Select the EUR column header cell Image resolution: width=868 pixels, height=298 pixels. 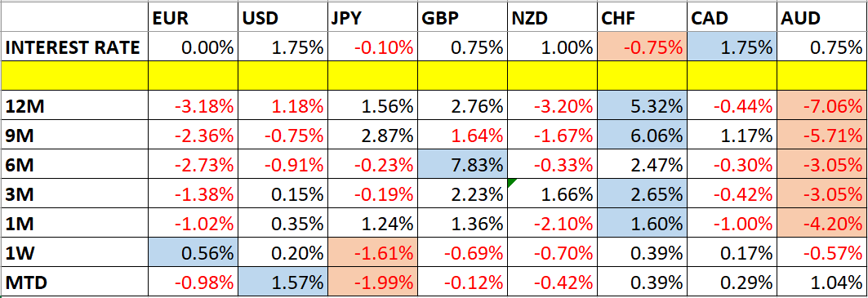click(x=194, y=18)
